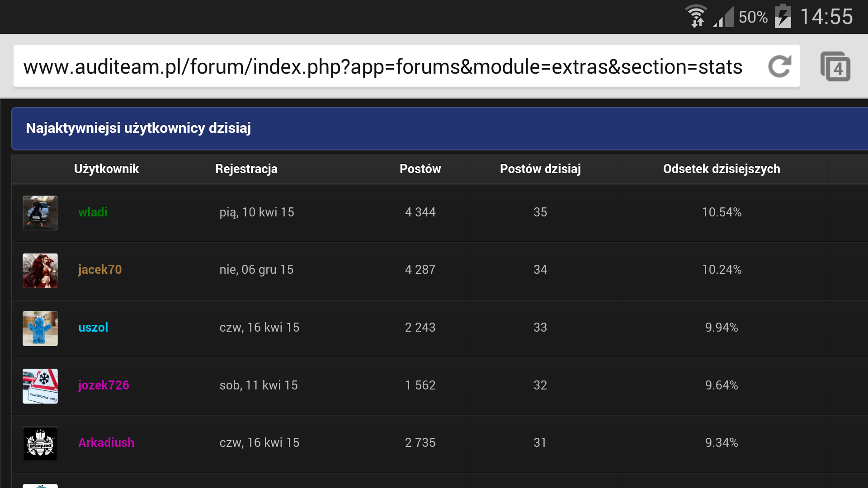Open jacek70's avatar thumbnail
Screen dimensions: 868x488
40,271
